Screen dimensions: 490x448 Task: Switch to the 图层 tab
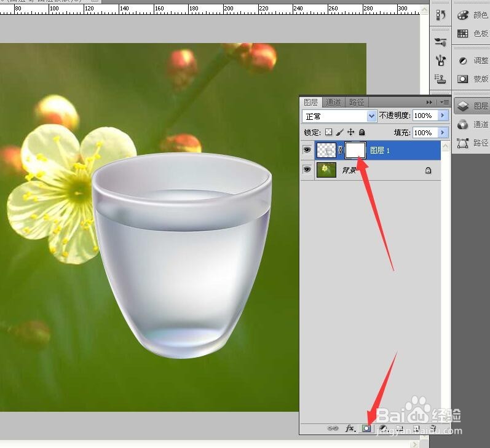tap(310, 102)
